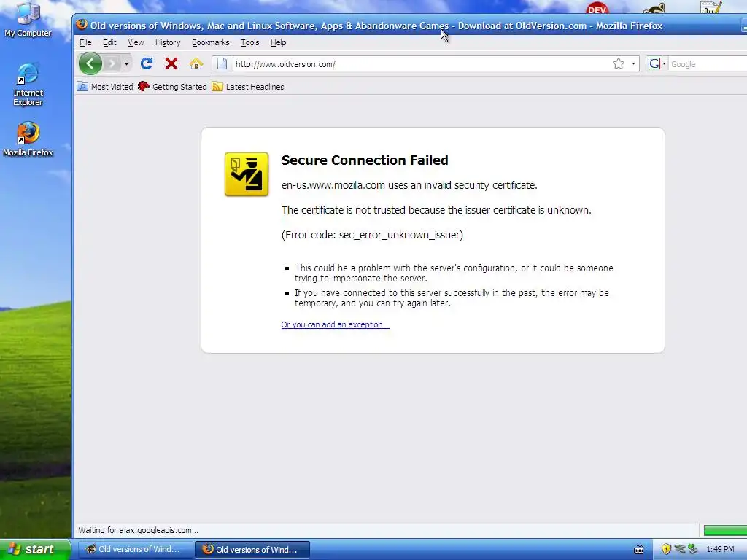Image resolution: width=747 pixels, height=560 pixels.
Task: Open the Windows Start menu
Action: point(35,549)
